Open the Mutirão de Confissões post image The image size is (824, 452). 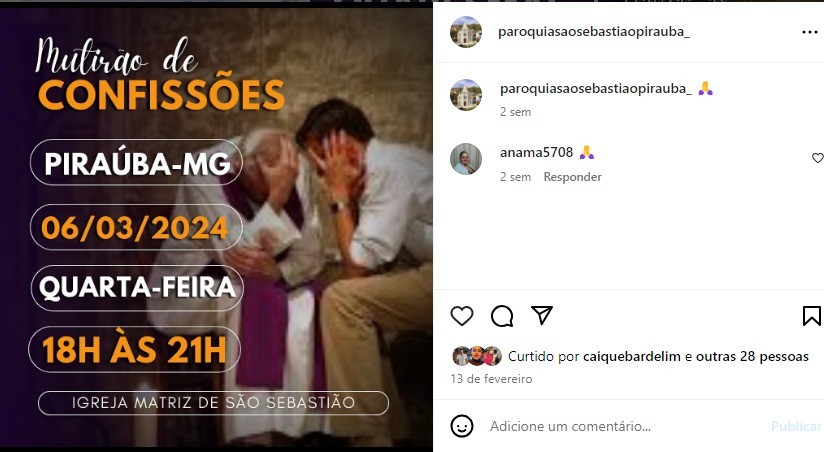click(x=216, y=228)
